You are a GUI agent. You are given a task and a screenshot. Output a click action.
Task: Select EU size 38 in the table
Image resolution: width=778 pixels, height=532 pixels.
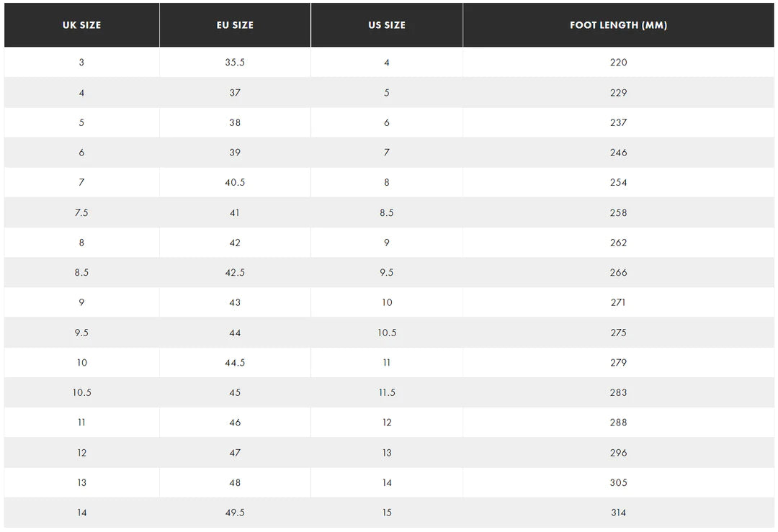[x=235, y=122]
